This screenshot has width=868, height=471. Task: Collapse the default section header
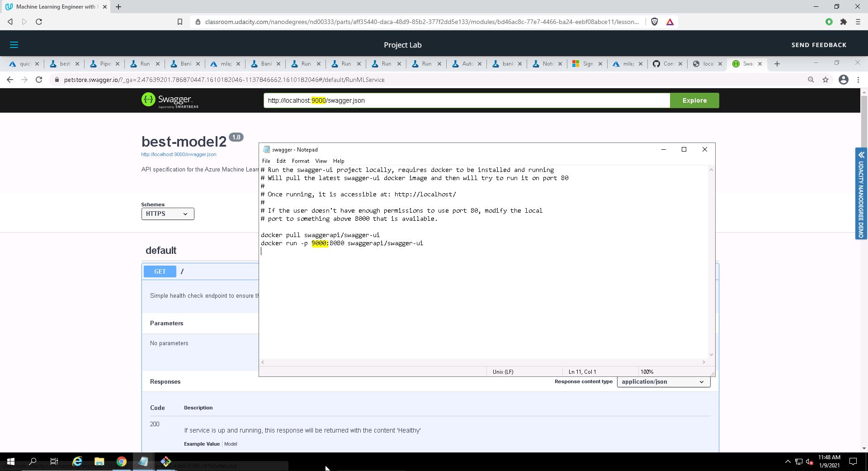coord(161,250)
